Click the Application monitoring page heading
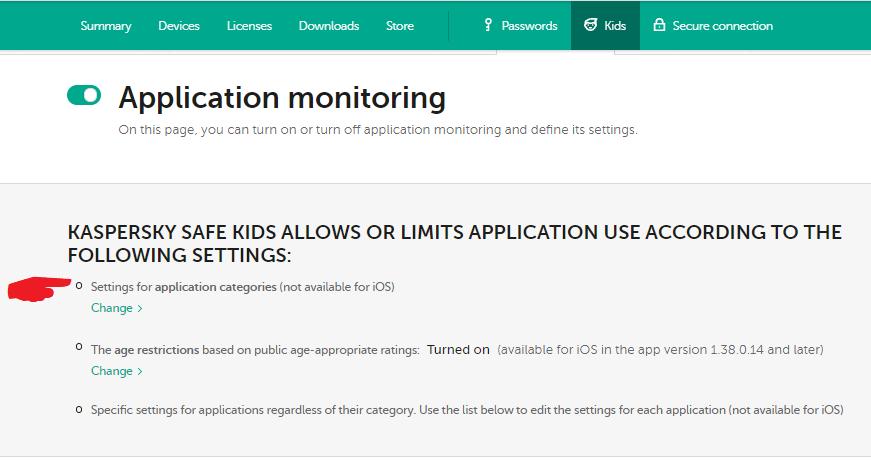871x461 pixels. [282, 98]
